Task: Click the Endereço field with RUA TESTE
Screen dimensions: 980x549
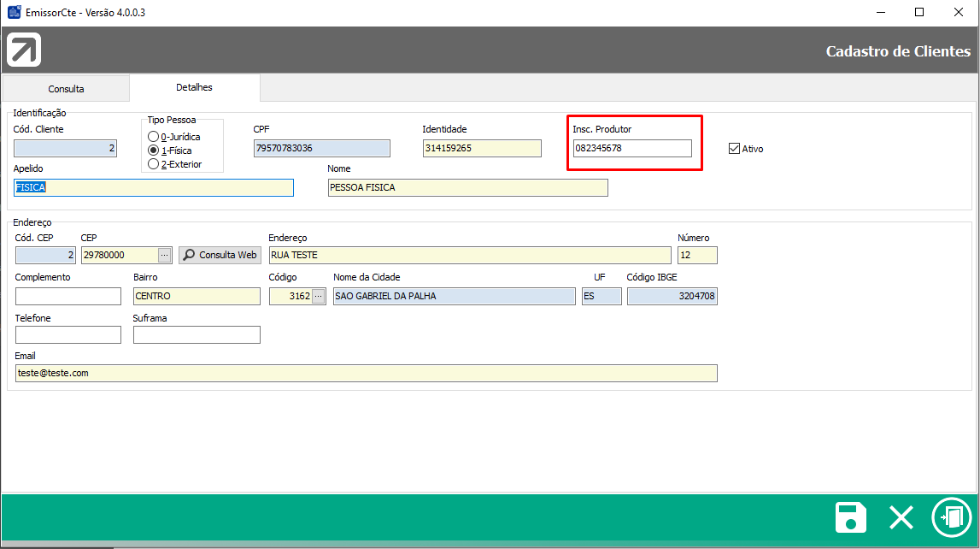Action: (x=470, y=255)
